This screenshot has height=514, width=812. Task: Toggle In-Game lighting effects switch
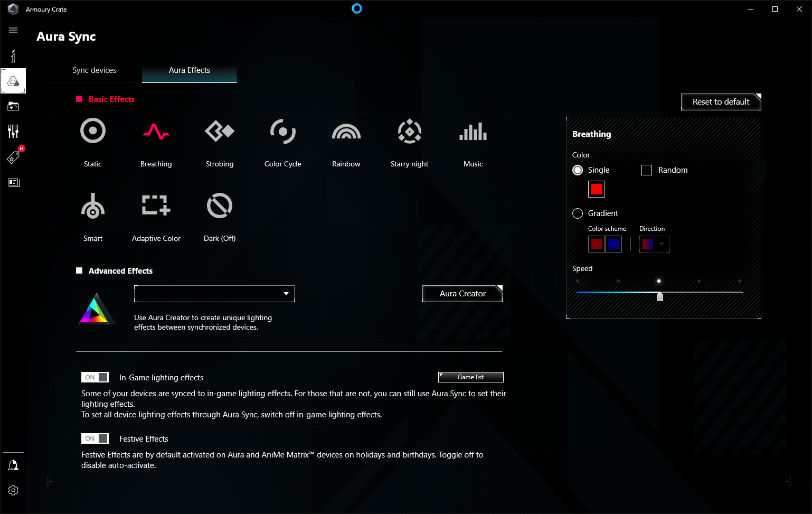point(95,377)
